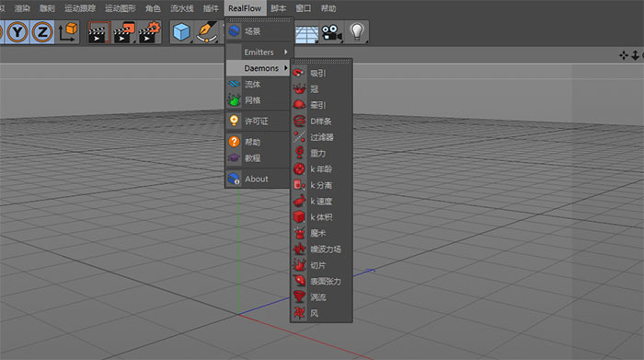Screen dimensions: 644x360
Task: Click the camera icon in toolbar
Action: [x=331, y=32]
